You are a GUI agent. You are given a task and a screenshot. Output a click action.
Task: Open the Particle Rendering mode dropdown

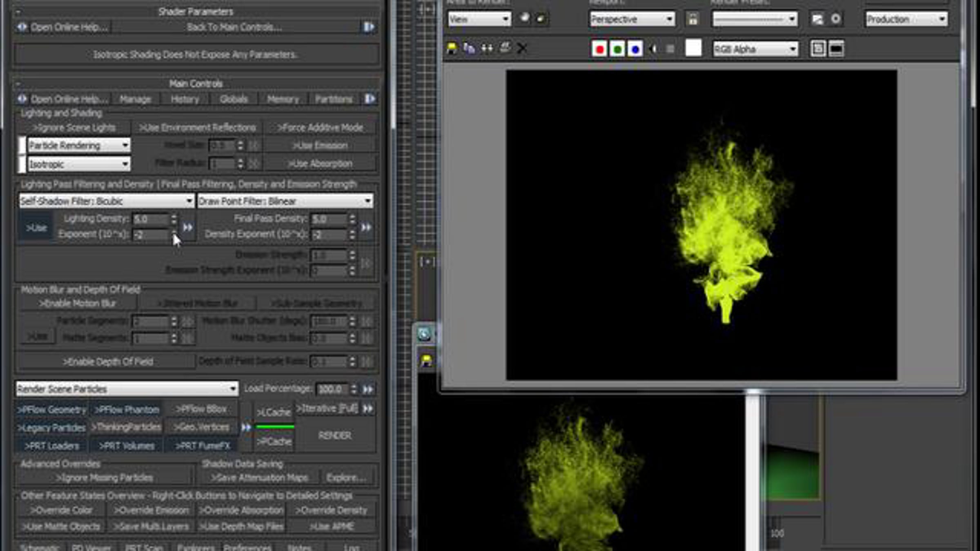pyautogui.click(x=79, y=145)
